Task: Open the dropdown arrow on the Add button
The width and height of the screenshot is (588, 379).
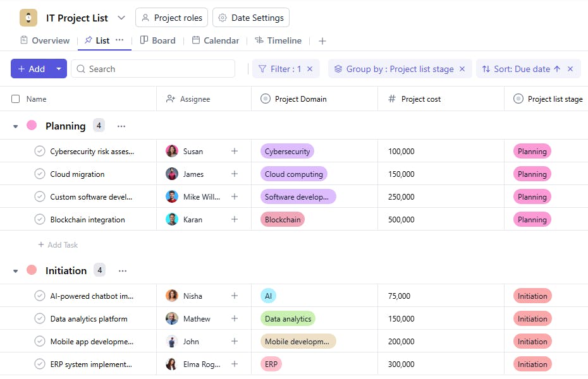Action: [59, 69]
